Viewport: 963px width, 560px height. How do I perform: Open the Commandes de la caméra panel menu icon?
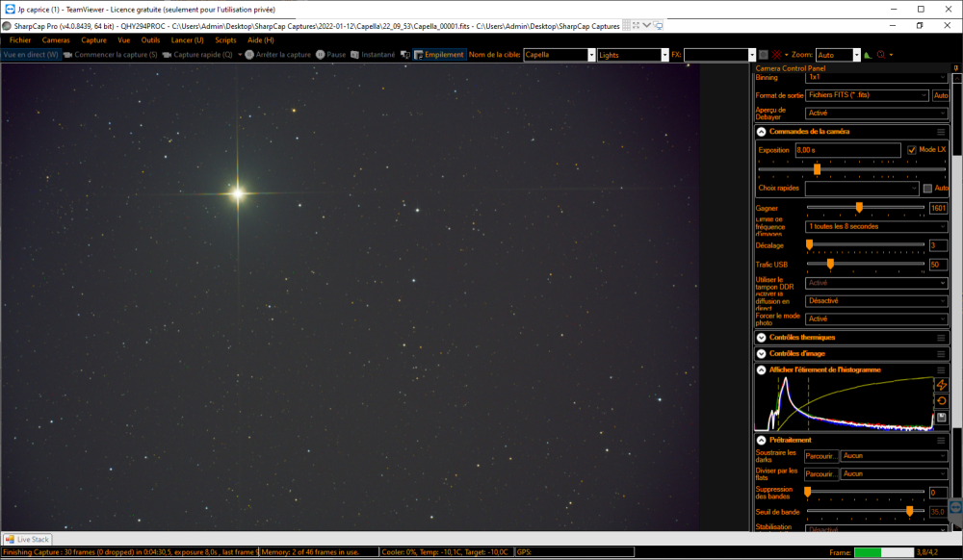[941, 132]
